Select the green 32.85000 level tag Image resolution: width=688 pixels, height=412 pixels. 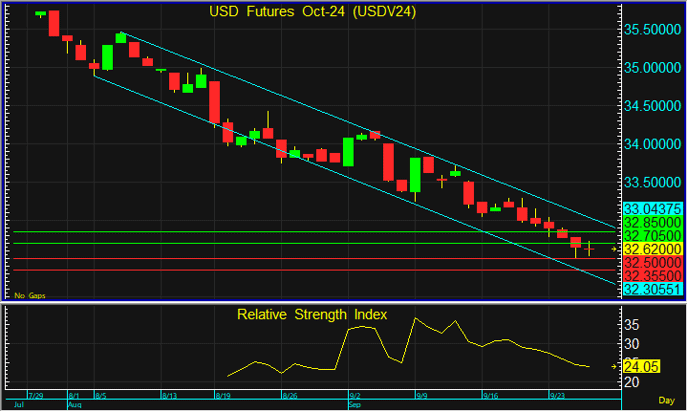pyautogui.click(x=652, y=221)
